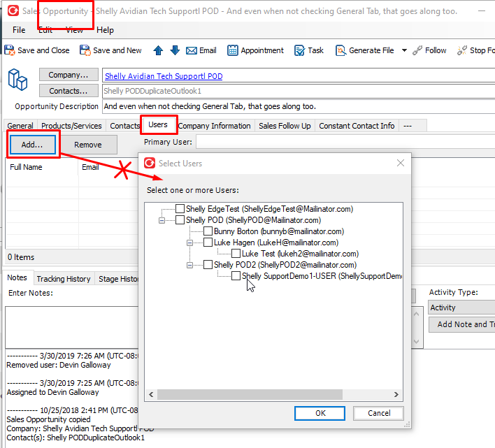This screenshot has width=495, height=448.
Task: Click the Save and New disk icon
Action: click(x=85, y=50)
